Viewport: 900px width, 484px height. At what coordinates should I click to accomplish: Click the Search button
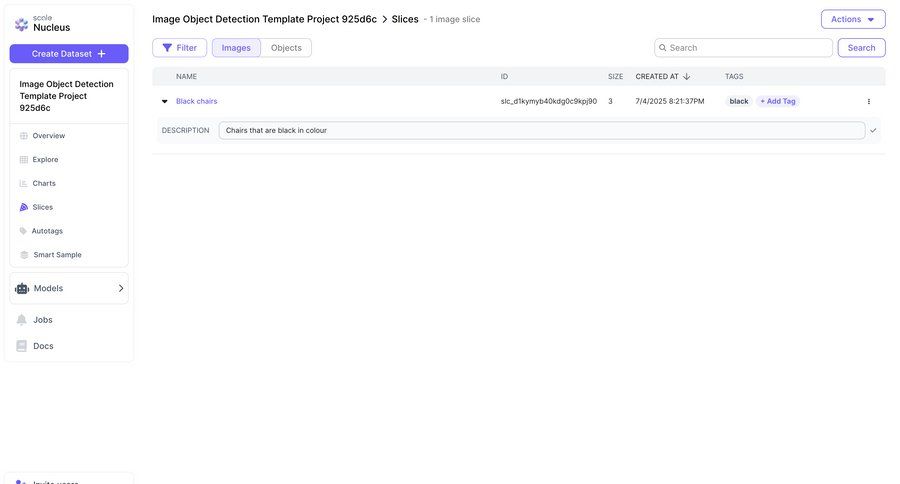(x=861, y=48)
